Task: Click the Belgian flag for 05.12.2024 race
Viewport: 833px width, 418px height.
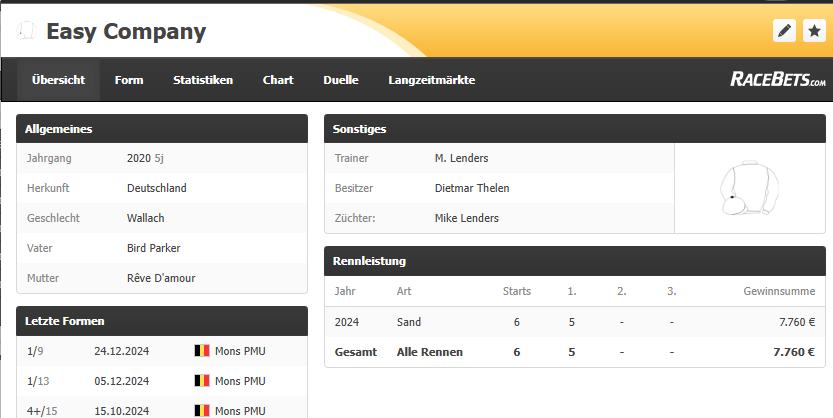Action: point(202,381)
